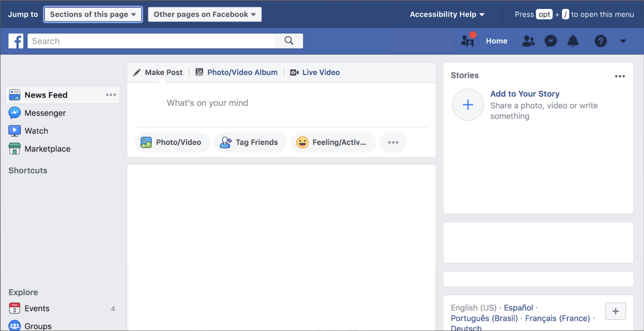Open Watch in left sidebar

click(x=36, y=131)
